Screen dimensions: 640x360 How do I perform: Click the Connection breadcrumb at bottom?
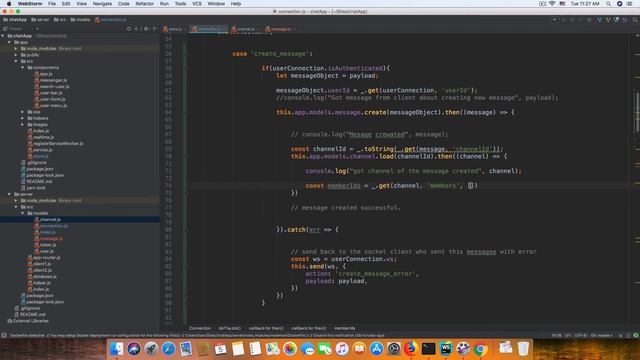[x=200, y=328]
